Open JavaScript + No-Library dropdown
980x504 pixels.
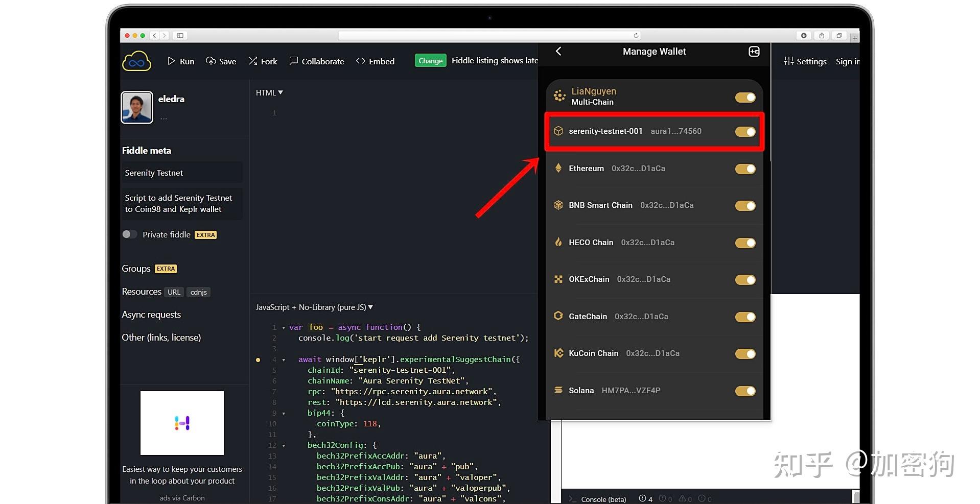click(x=314, y=307)
